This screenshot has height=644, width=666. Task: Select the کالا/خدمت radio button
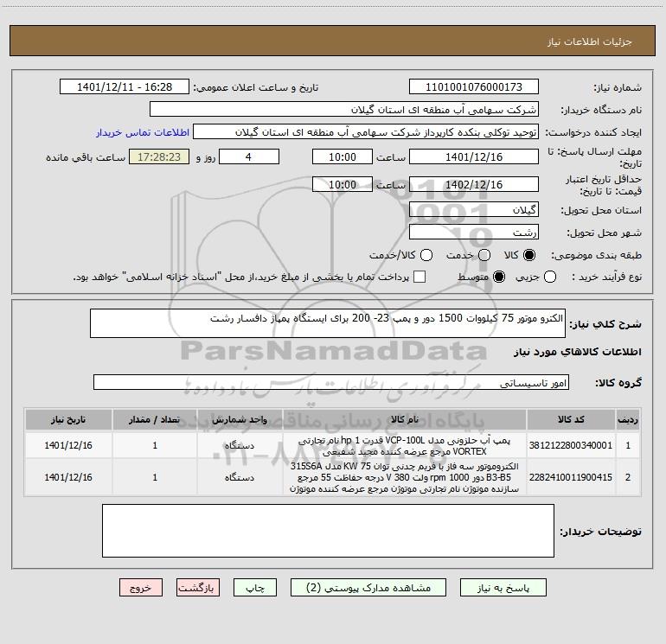[426, 255]
